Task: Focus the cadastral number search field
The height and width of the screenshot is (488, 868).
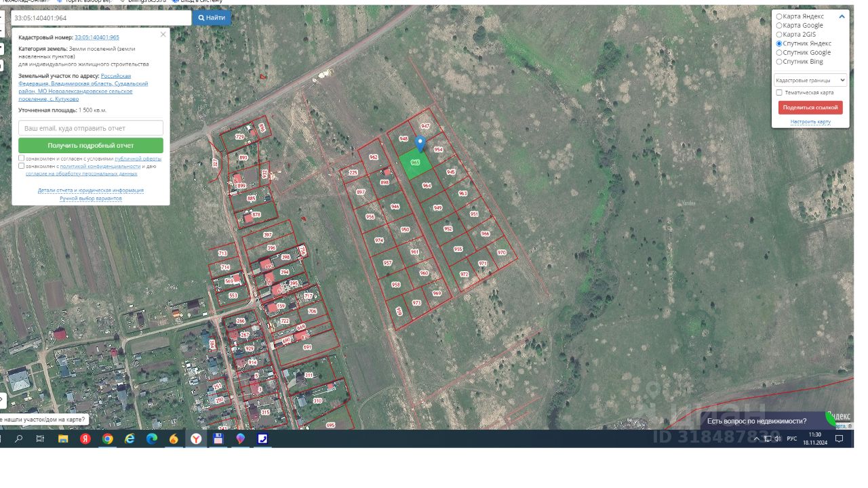Action: coord(102,18)
